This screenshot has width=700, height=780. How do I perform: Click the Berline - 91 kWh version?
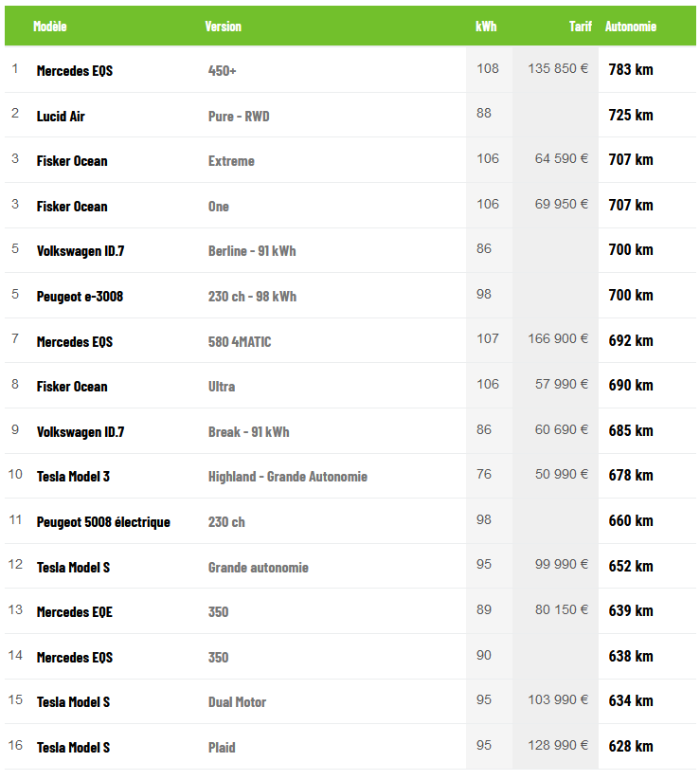[x=252, y=251]
